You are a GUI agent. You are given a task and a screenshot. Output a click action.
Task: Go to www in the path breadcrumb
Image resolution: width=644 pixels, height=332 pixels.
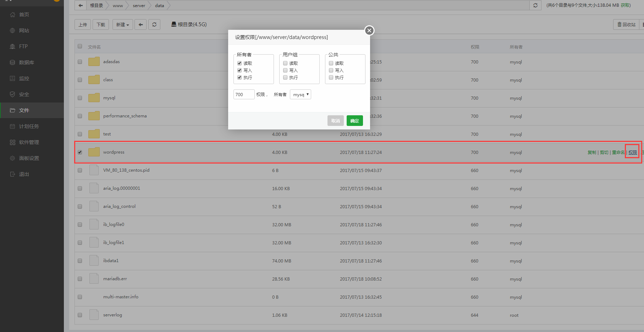[118, 6]
